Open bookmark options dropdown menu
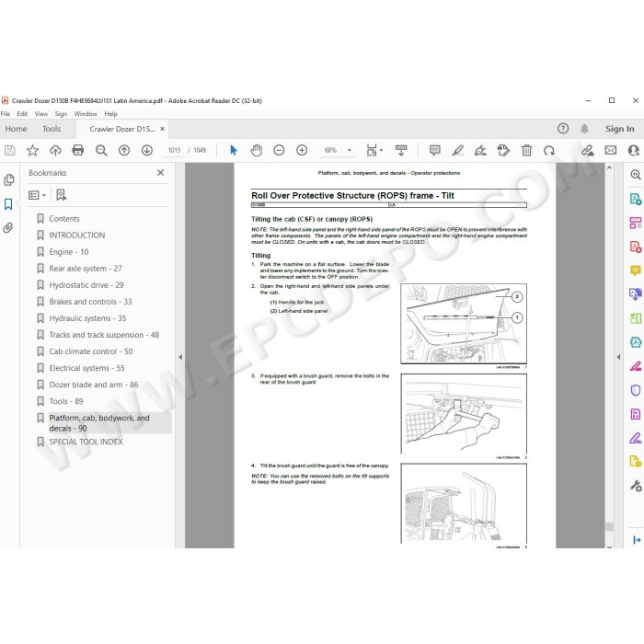This screenshot has height=644, width=644. (37, 195)
